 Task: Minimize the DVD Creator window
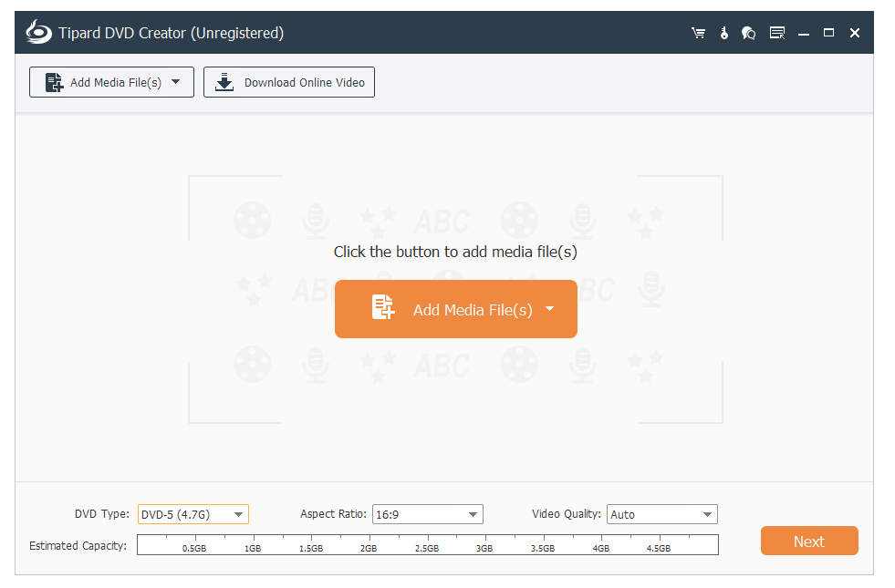pyautogui.click(x=804, y=33)
